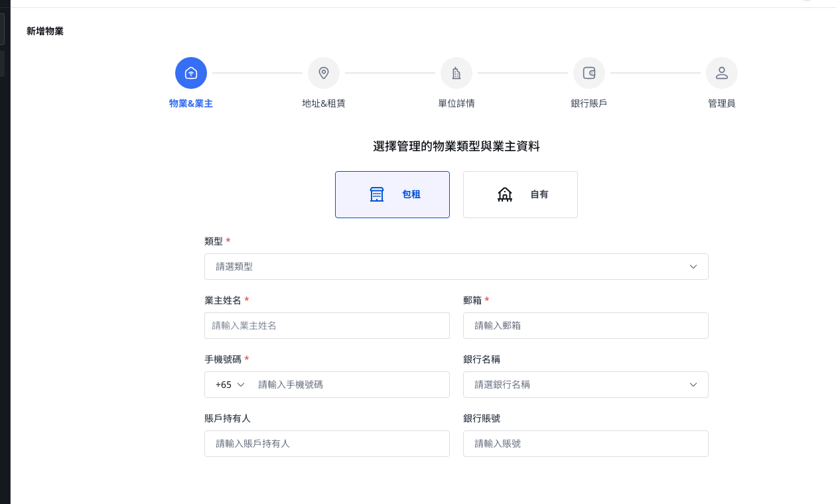Go to the 物業&業主 step label
The width and height of the screenshot is (836, 504).
[x=191, y=103]
